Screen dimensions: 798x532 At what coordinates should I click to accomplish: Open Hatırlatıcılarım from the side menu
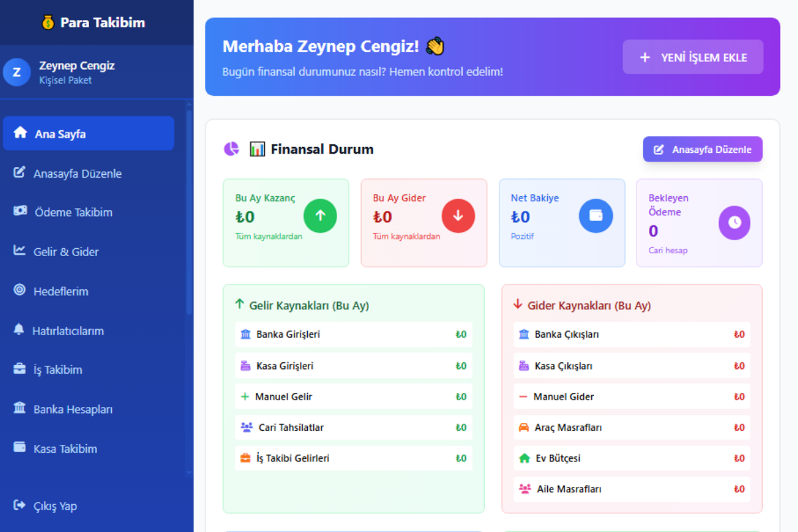68,331
